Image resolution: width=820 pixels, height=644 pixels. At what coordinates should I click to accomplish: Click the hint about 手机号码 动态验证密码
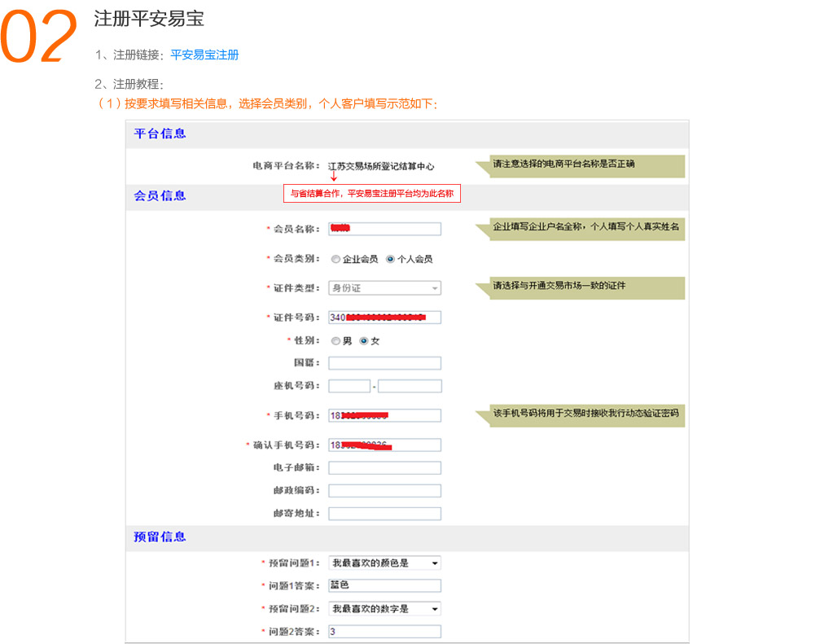[580, 415]
